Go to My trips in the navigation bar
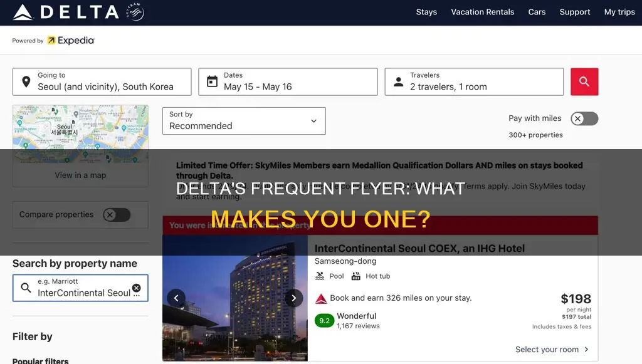 (619, 12)
